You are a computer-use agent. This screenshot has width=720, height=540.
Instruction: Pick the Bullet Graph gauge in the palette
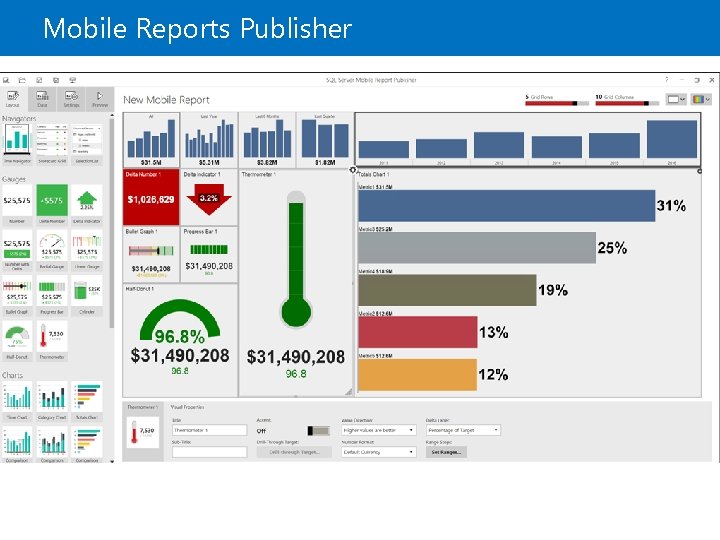click(x=17, y=295)
